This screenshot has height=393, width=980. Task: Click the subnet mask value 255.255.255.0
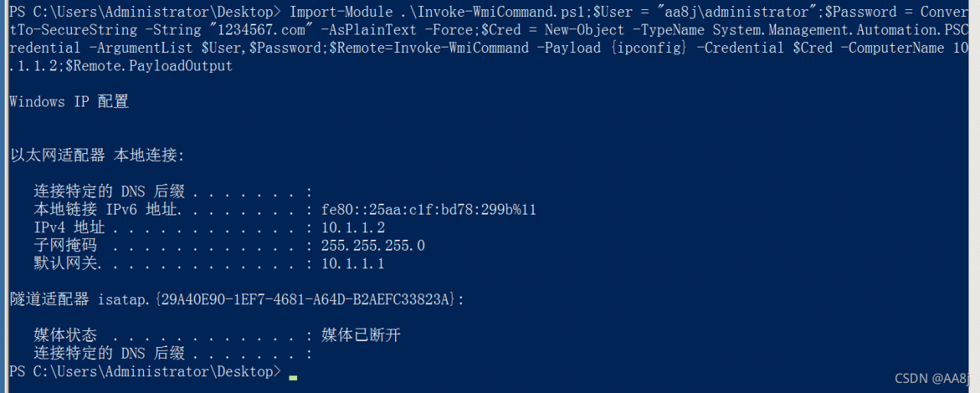[373, 246]
